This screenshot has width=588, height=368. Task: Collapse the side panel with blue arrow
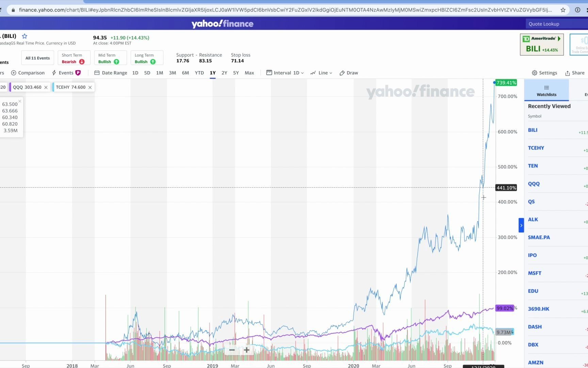click(521, 225)
